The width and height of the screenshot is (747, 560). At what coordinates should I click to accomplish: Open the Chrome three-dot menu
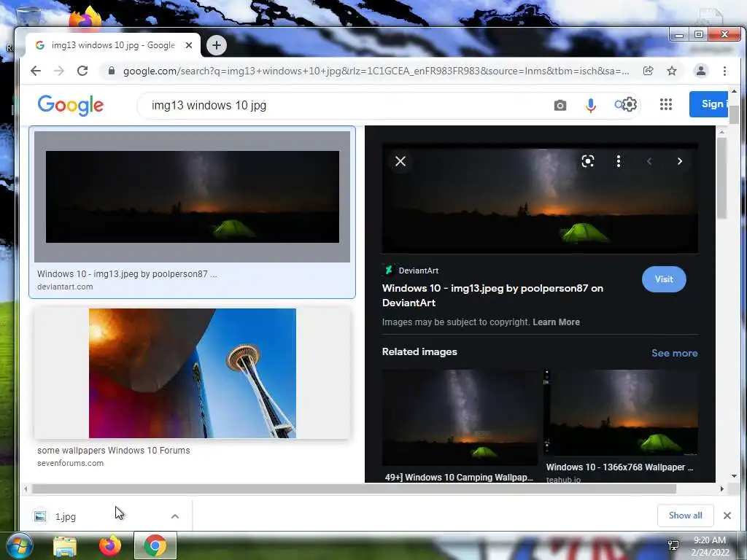724,71
